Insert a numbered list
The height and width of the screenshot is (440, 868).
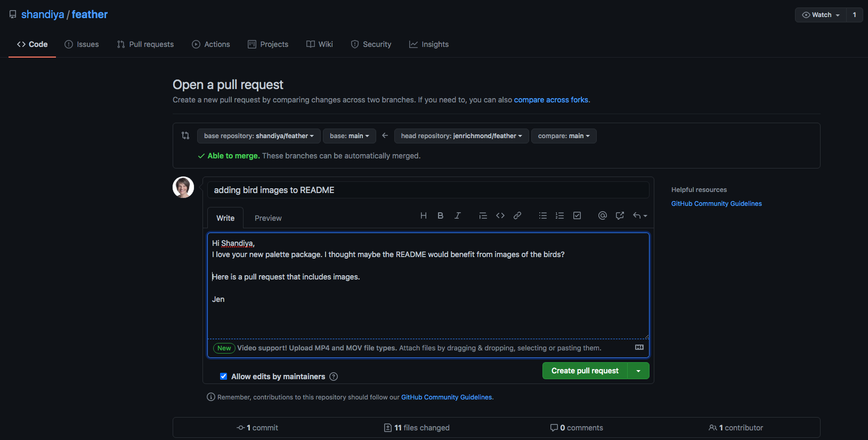560,215
